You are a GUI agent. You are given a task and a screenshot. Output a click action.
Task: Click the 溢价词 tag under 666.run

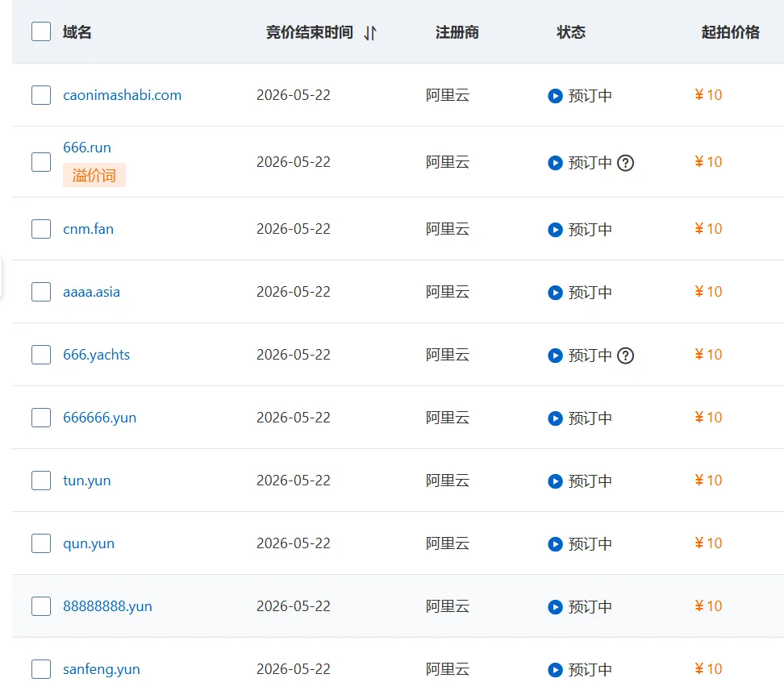pyautogui.click(x=94, y=176)
